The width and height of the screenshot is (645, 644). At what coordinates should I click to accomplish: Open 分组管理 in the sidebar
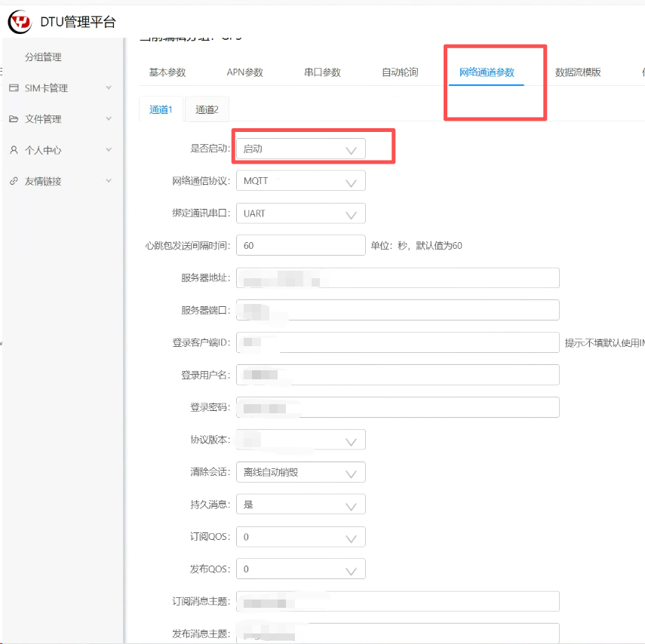[43, 57]
